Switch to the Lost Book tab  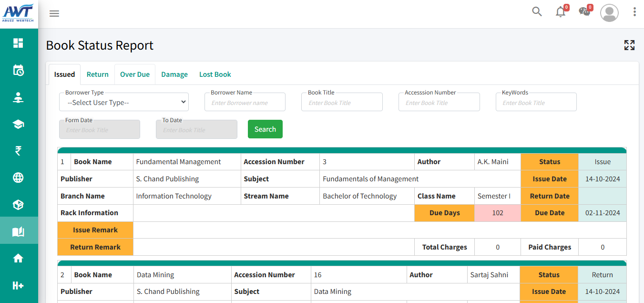point(215,74)
